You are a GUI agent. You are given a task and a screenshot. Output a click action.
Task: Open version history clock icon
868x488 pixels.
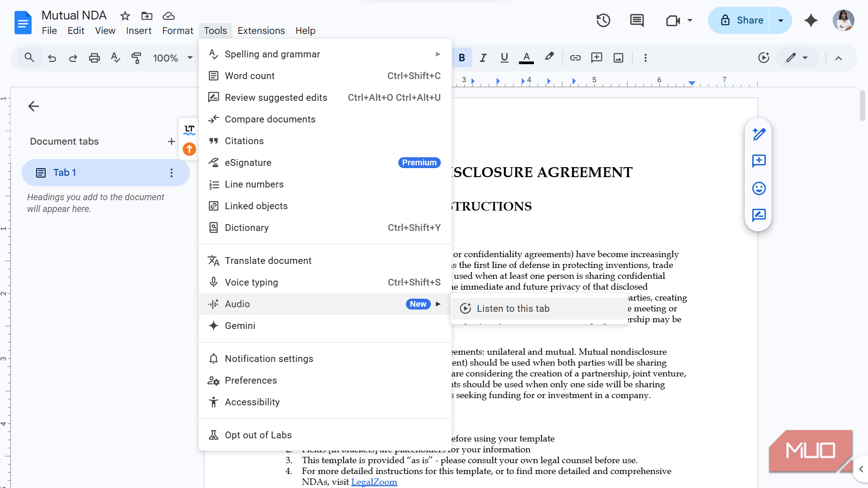603,20
